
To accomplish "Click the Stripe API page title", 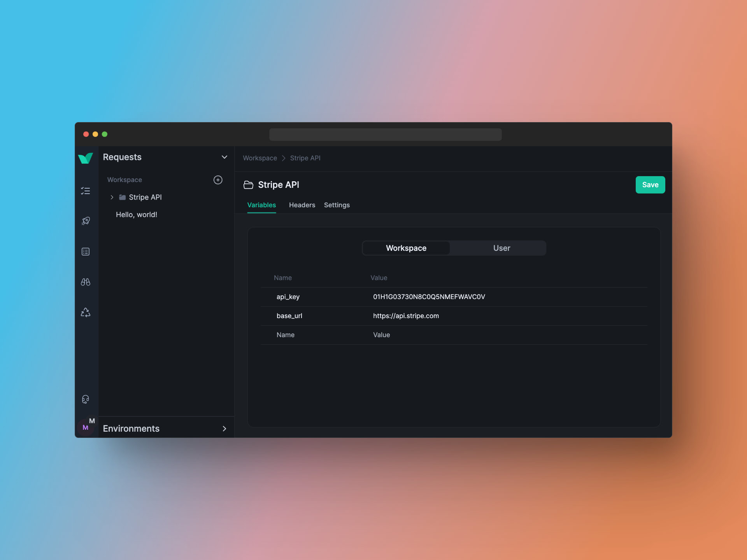I will point(279,185).
